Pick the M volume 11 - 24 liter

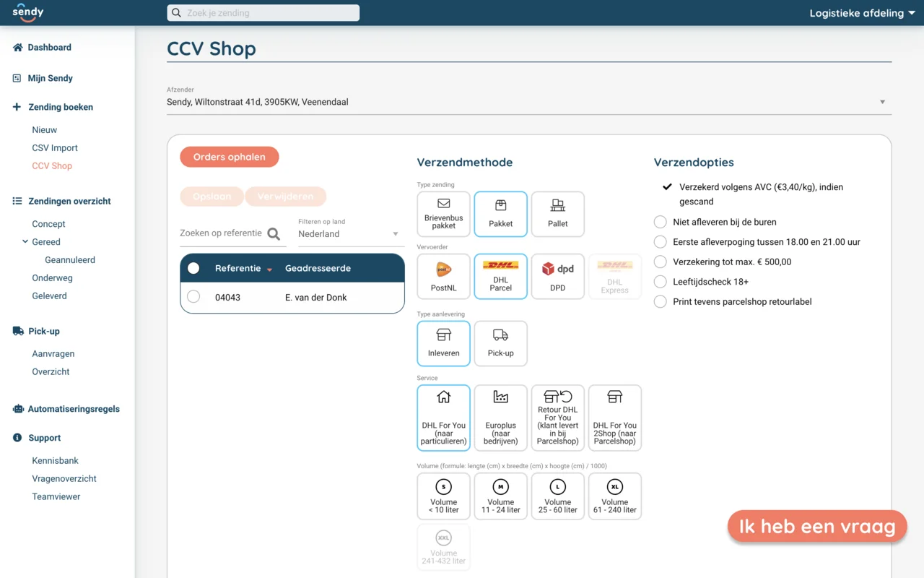click(501, 496)
